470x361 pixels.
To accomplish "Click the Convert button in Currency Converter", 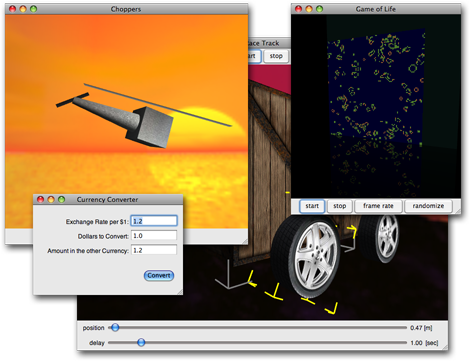I will (159, 275).
